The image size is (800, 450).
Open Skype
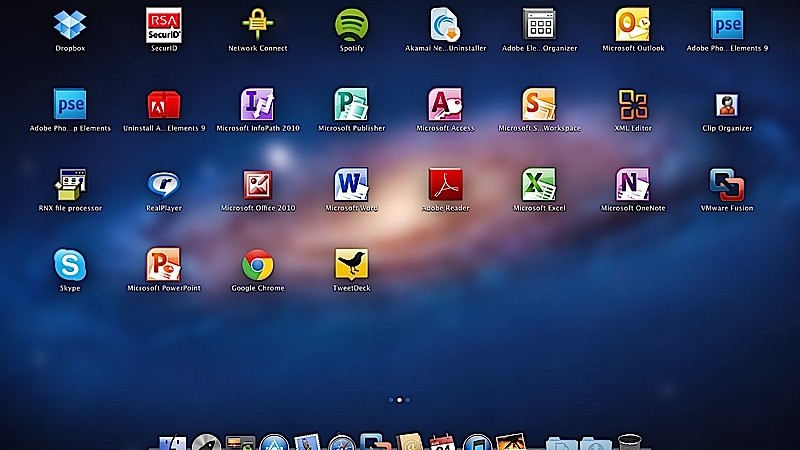point(70,265)
